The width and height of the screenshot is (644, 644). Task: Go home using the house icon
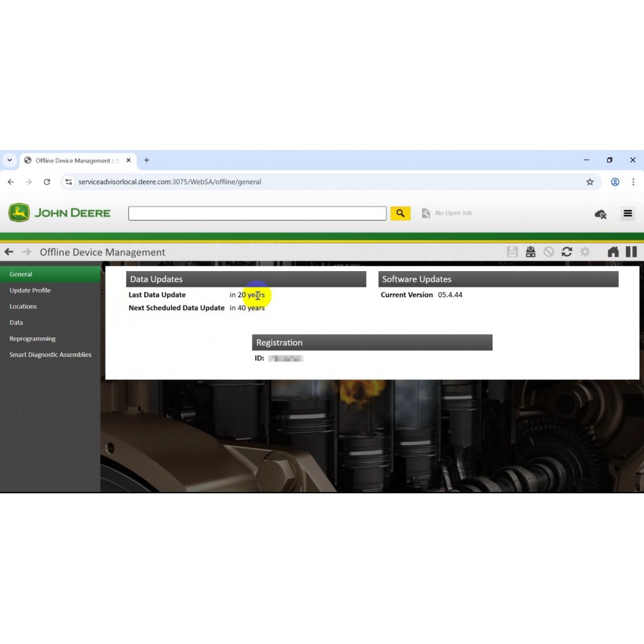tap(612, 251)
